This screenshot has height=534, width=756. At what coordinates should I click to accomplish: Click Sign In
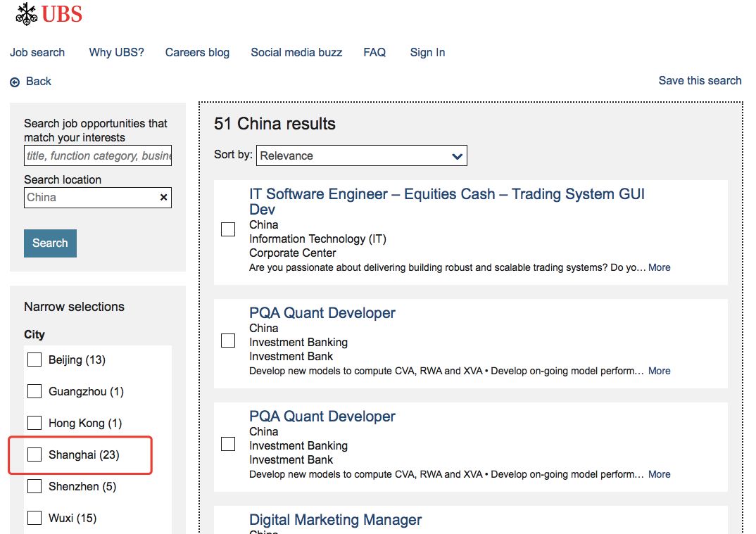[x=428, y=52]
